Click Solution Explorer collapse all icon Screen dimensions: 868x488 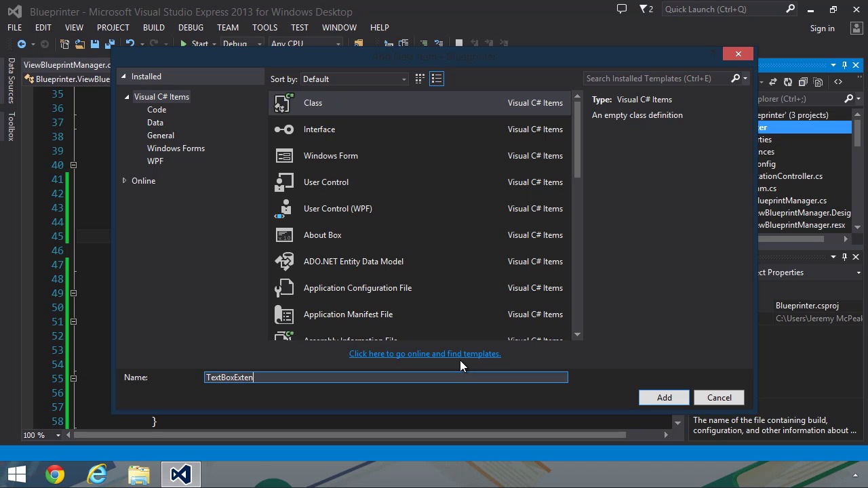[x=803, y=82]
